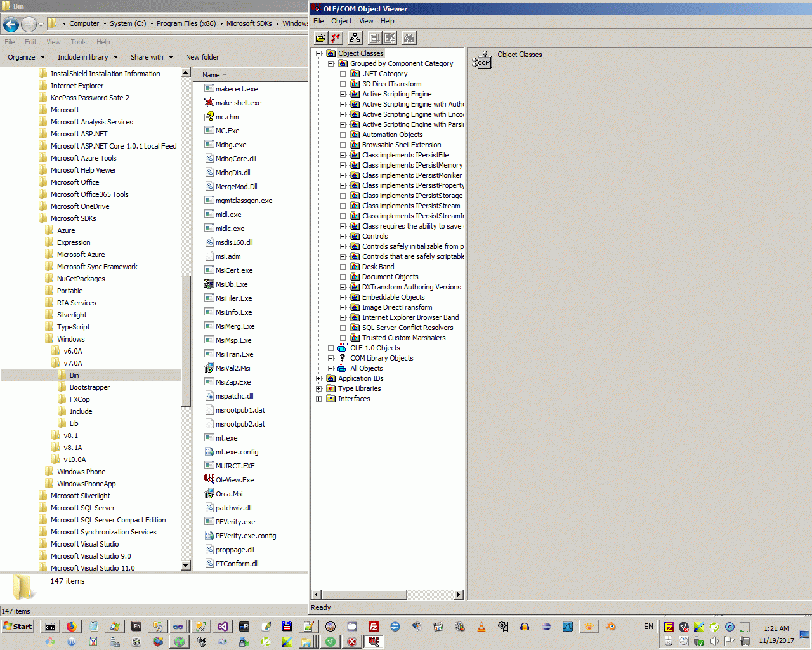Click the OleView.Exe file icon
This screenshot has height=650, width=812.
pyautogui.click(x=209, y=479)
